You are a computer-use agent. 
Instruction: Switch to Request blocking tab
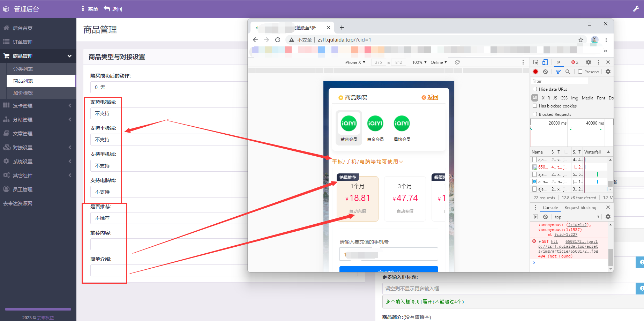point(581,208)
